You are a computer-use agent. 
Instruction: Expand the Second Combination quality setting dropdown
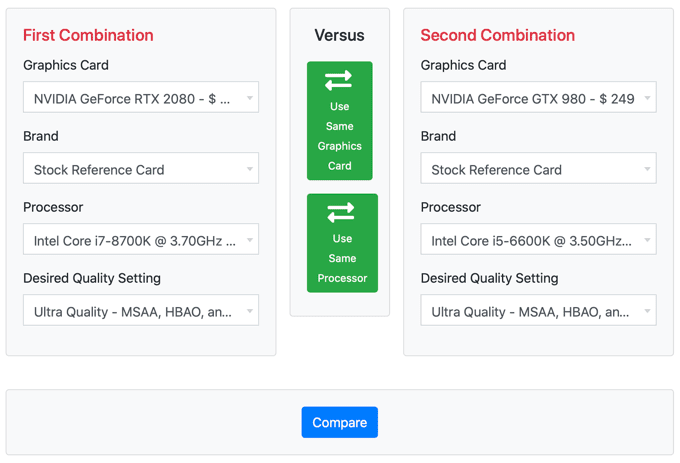click(x=538, y=311)
